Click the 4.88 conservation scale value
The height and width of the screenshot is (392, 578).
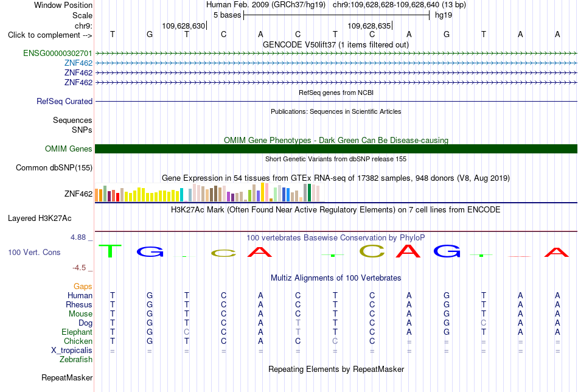coord(78,237)
